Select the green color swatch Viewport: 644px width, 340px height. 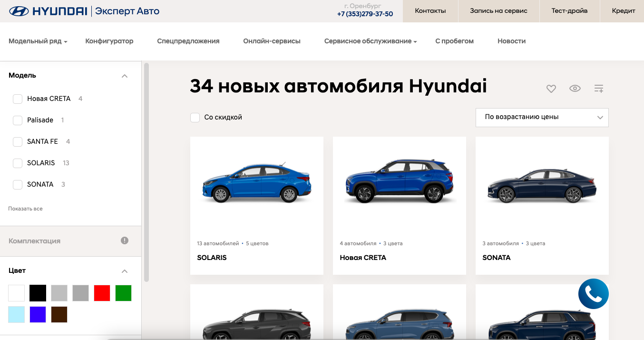(x=124, y=293)
